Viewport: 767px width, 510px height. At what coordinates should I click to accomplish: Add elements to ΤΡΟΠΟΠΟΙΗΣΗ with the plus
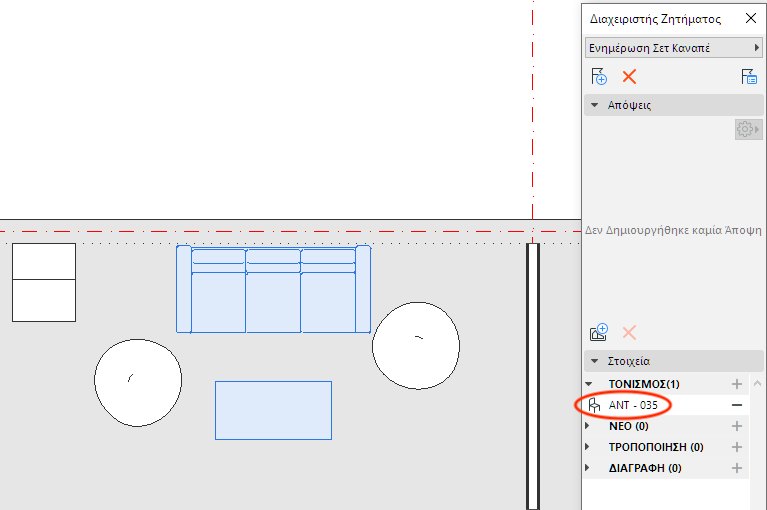click(x=737, y=447)
